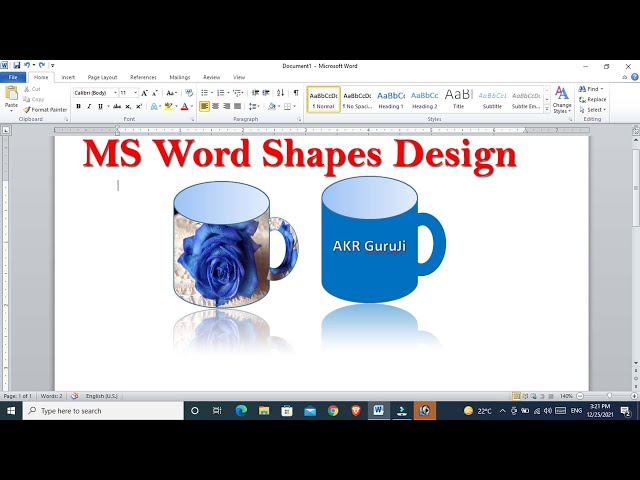
Task: Open the Select dropdown in Editing
Action: tap(593, 110)
